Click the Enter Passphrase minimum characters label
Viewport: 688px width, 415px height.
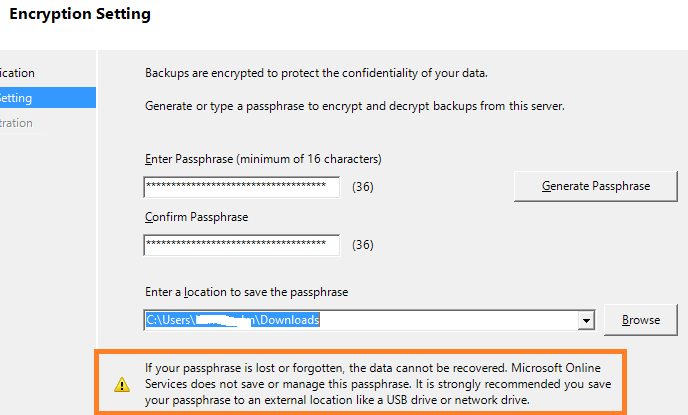coord(263,158)
